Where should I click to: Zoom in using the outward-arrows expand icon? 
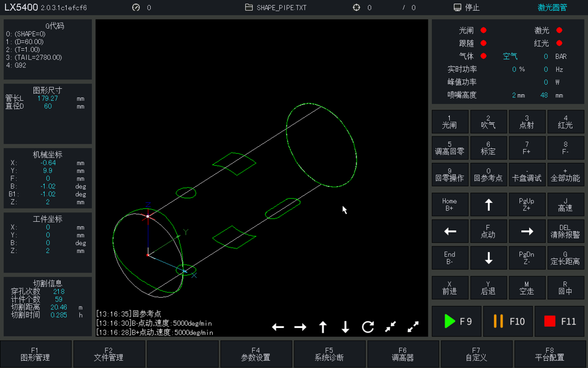(413, 327)
